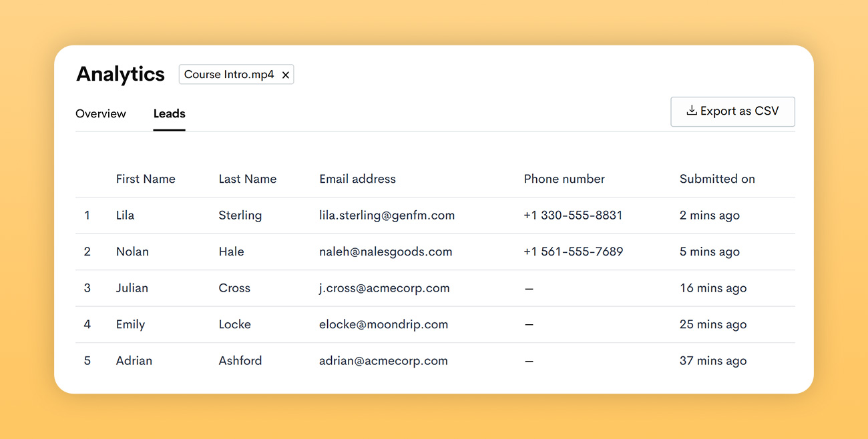The image size is (868, 439).
Task: Open lila.sterling@genfm.com email address
Action: 387,215
